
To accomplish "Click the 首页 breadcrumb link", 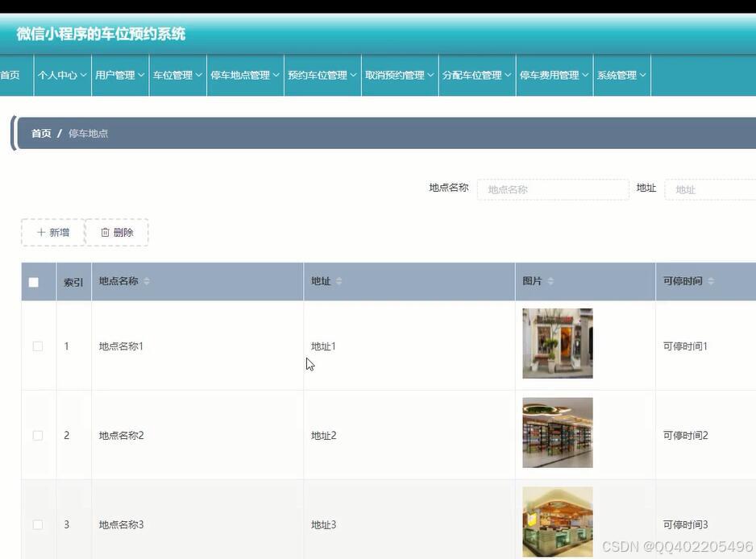I will click(x=41, y=133).
